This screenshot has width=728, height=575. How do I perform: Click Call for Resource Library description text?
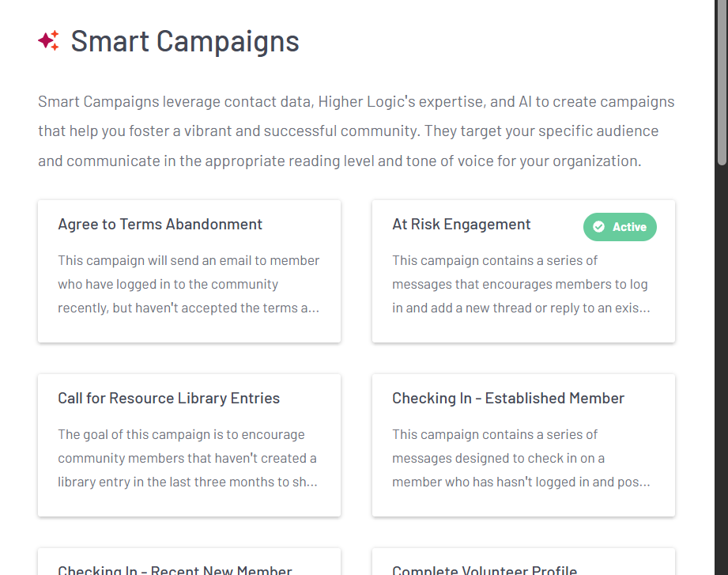click(187, 458)
